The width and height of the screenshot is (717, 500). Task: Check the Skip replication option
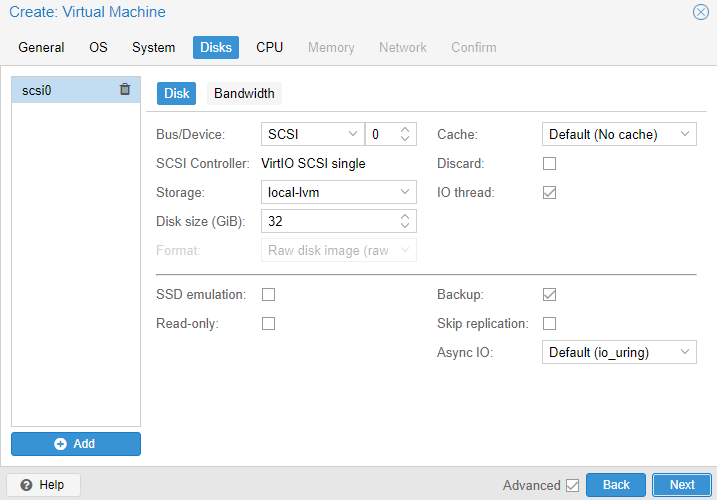click(549, 323)
